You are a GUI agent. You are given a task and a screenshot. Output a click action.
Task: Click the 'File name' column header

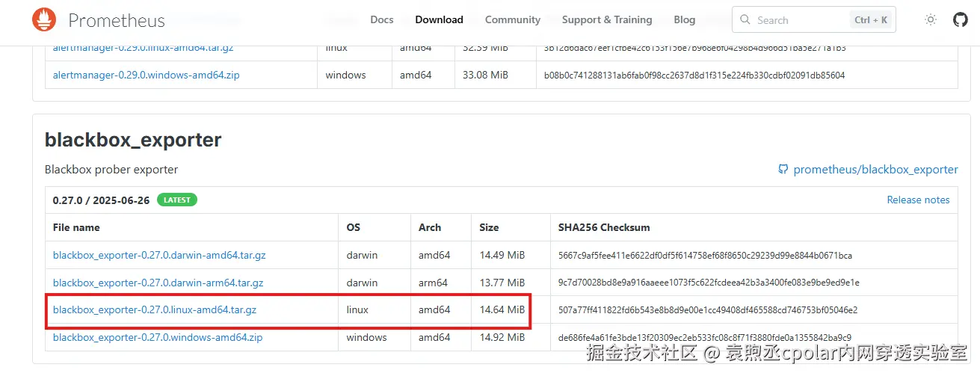click(x=76, y=227)
